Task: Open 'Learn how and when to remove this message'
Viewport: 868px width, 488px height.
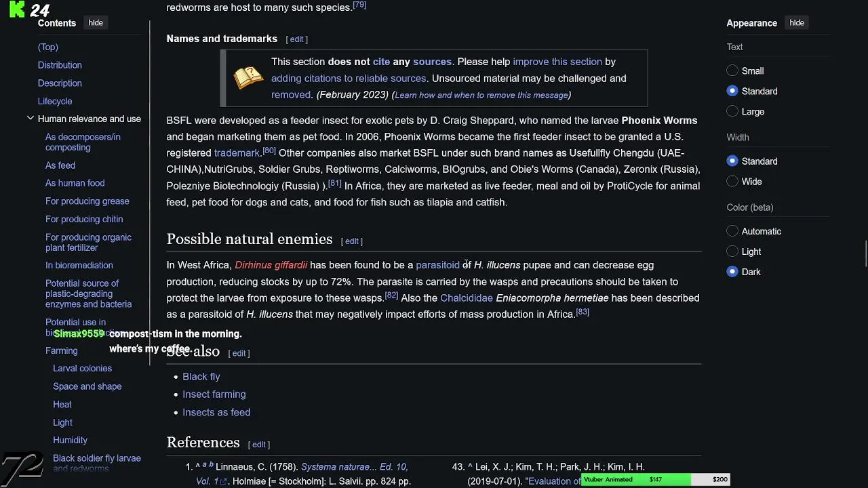Action: point(481,95)
